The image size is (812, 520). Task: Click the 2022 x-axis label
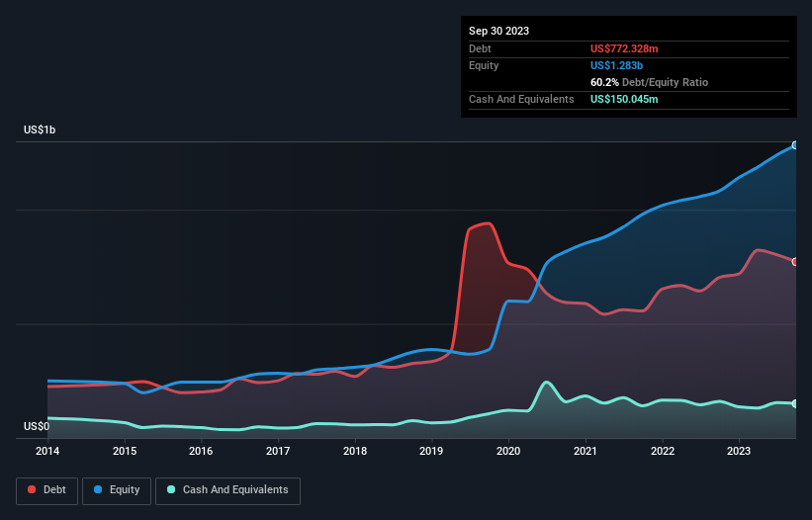663,451
